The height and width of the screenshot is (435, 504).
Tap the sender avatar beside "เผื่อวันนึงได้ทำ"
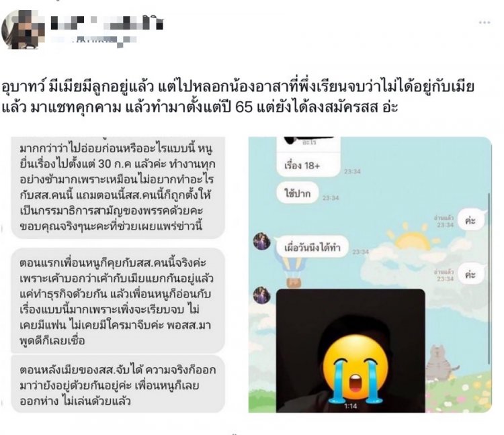[x=261, y=241]
